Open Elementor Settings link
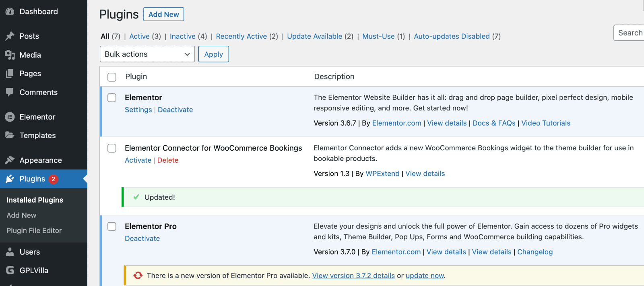 (138, 110)
